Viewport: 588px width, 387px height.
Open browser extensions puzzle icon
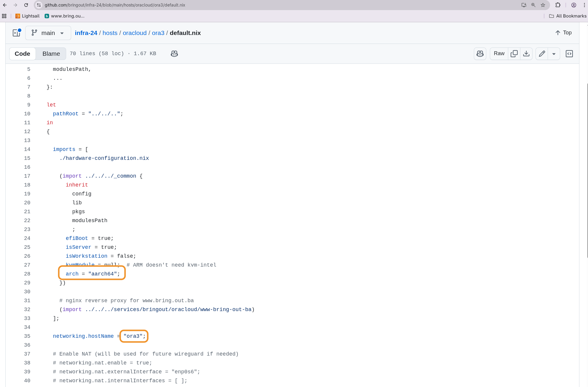[558, 5]
